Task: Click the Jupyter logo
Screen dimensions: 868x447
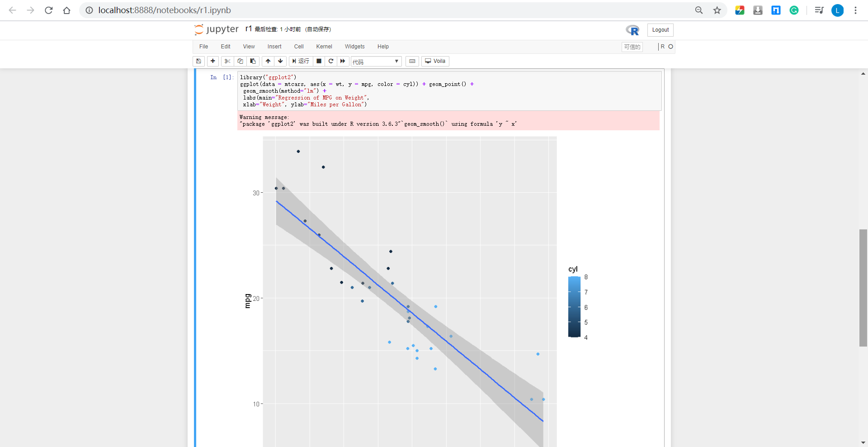Action: [x=217, y=29]
